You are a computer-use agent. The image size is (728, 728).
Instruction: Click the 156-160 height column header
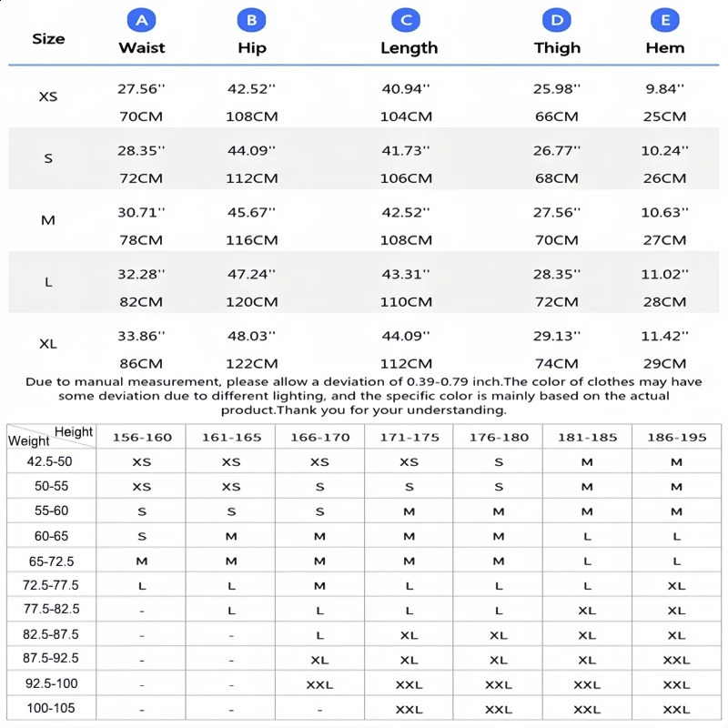click(x=141, y=438)
